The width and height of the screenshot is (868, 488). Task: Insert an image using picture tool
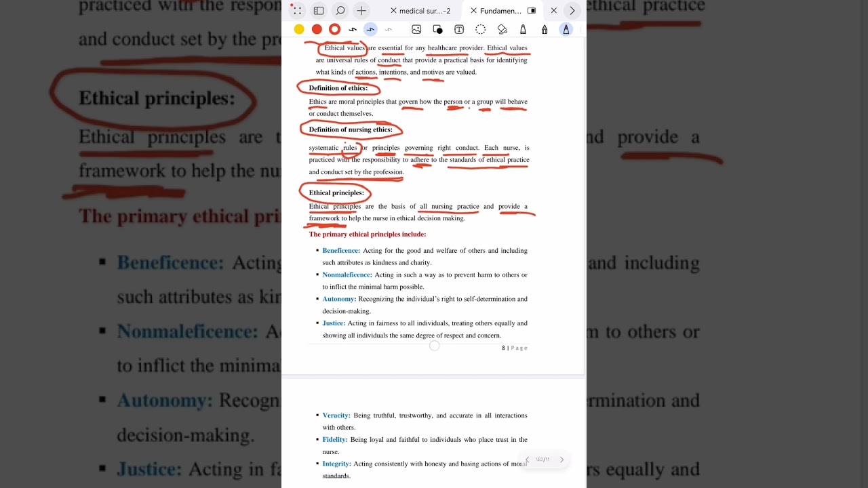tap(416, 29)
